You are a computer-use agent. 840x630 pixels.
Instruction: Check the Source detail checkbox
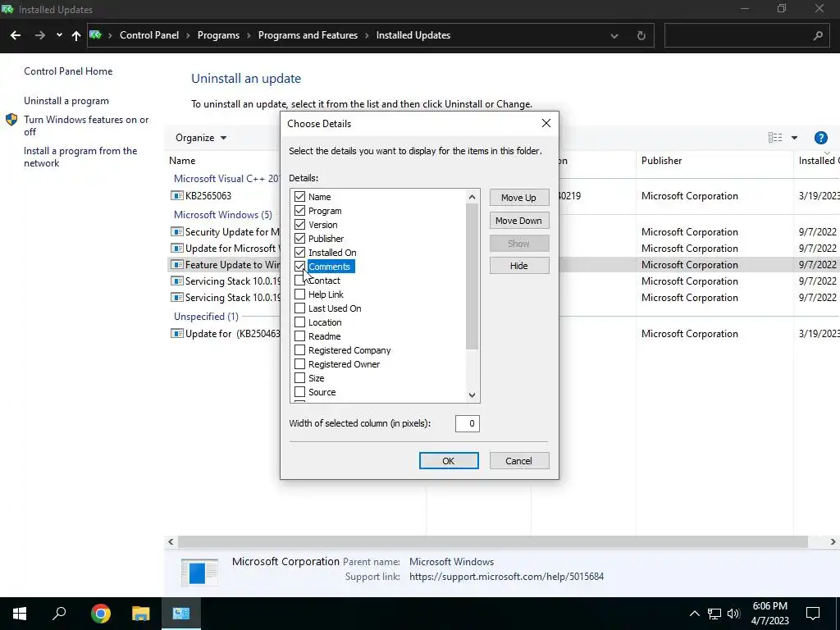300,391
